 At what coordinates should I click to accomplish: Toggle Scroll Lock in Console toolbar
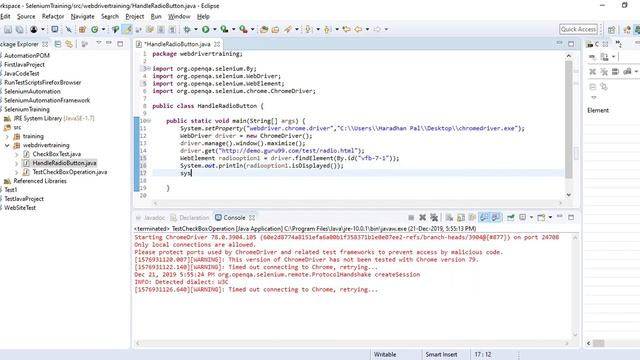(461, 218)
